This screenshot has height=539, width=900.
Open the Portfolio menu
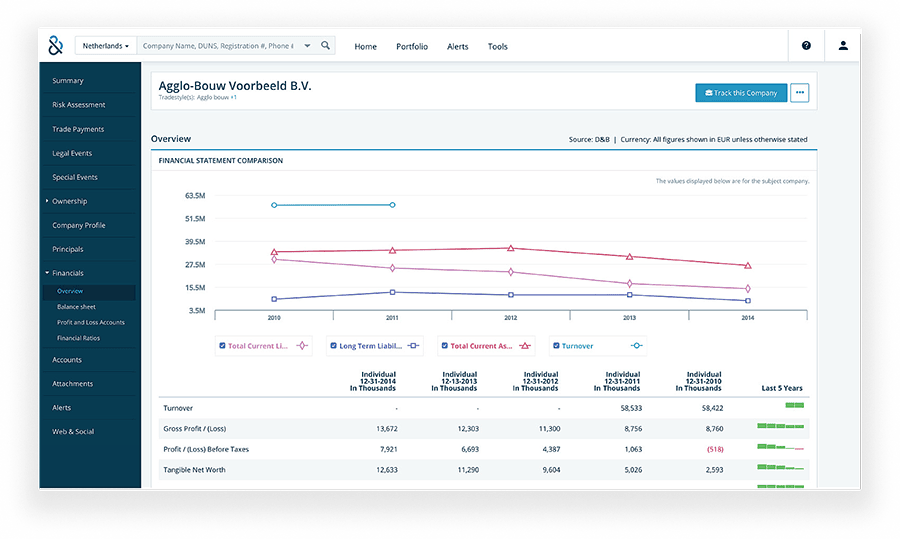click(x=412, y=46)
